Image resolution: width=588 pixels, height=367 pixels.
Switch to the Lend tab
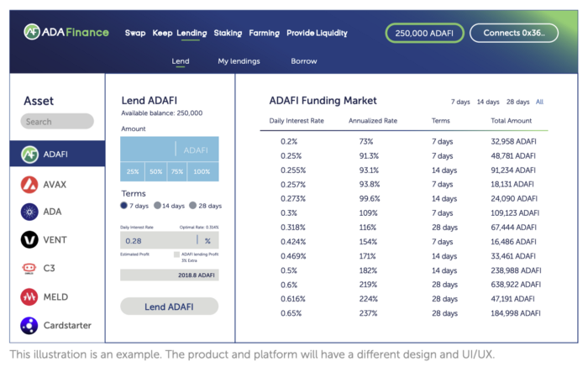pyautogui.click(x=181, y=61)
